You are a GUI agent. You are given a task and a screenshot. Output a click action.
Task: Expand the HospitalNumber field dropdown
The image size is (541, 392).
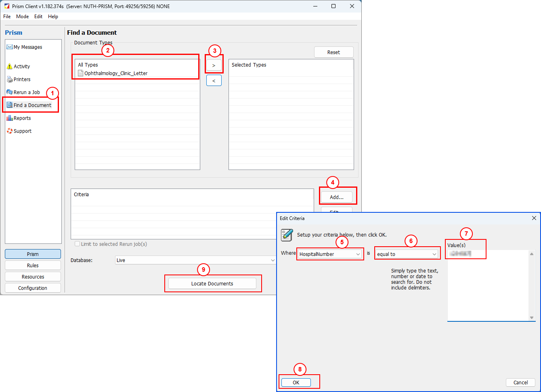pyautogui.click(x=358, y=254)
